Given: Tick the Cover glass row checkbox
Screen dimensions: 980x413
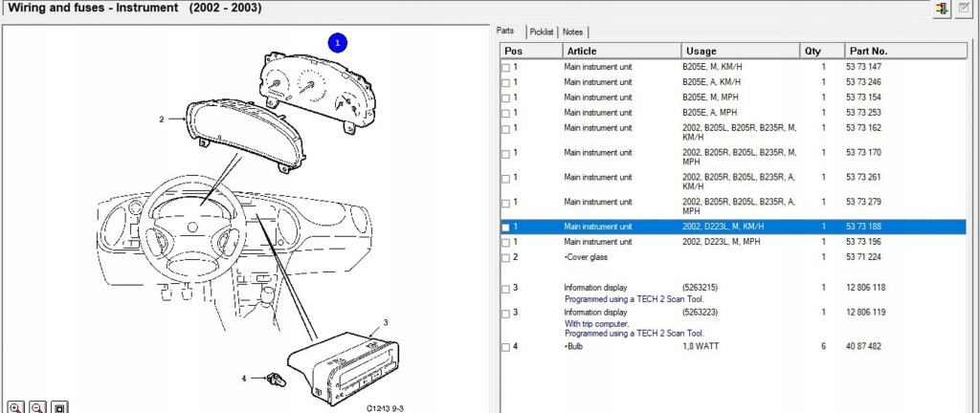Looking at the screenshot, I should pyautogui.click(x=506, y=257).
